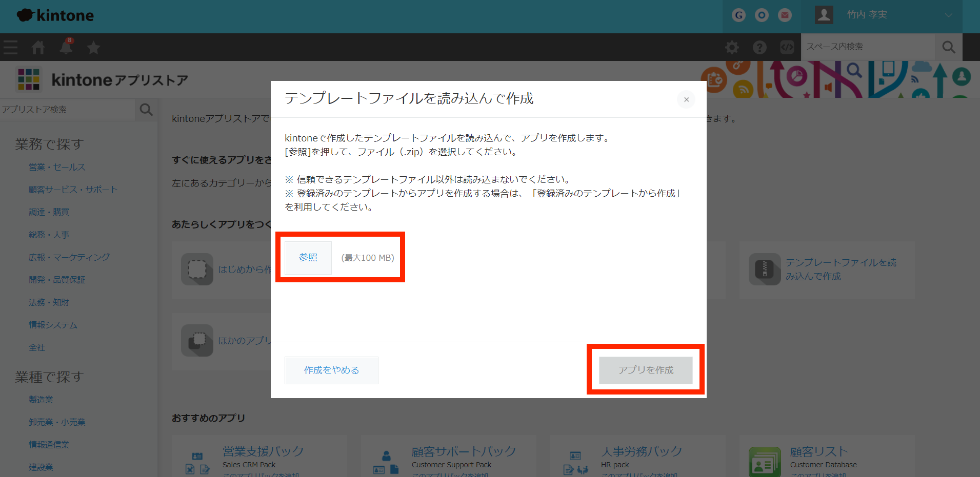Open the developer code icon
Screen dimensions: 980x477
tap(787, 47)
